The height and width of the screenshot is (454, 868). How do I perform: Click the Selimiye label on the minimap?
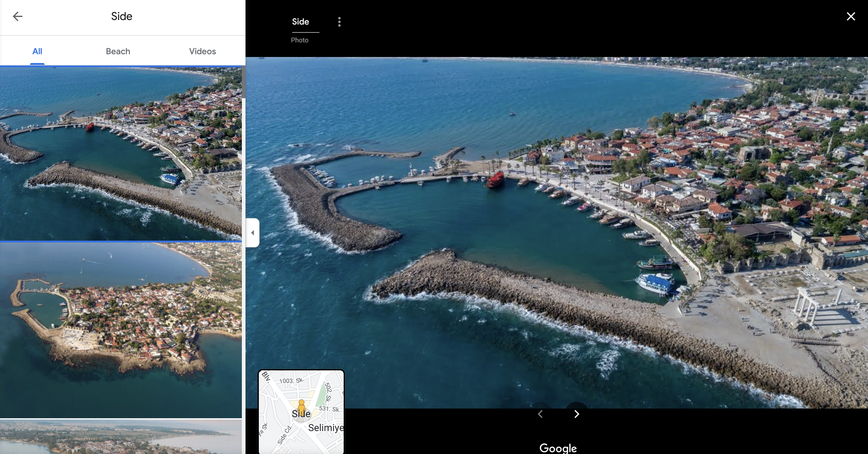pos(326,428)
